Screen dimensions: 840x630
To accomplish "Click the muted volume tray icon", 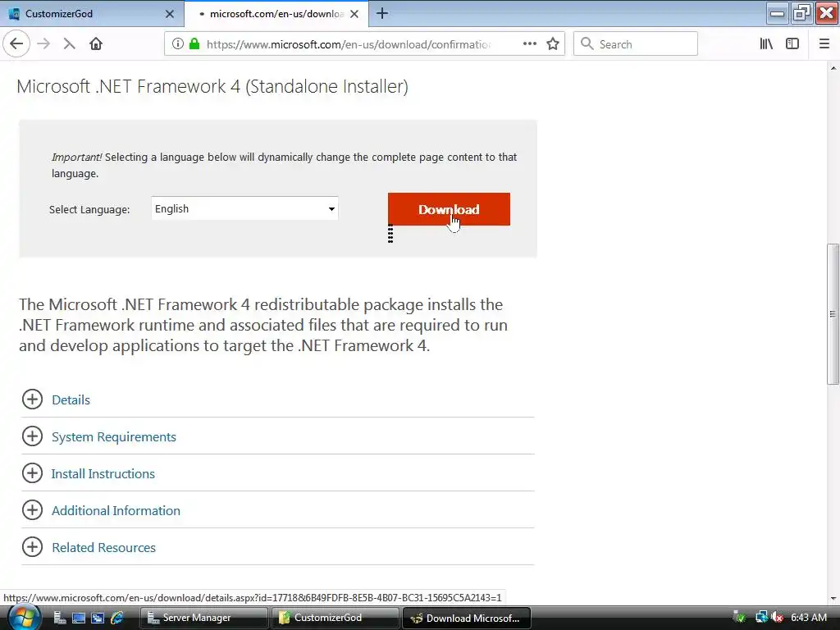I will pyautogui.click(x=778, y=618).
